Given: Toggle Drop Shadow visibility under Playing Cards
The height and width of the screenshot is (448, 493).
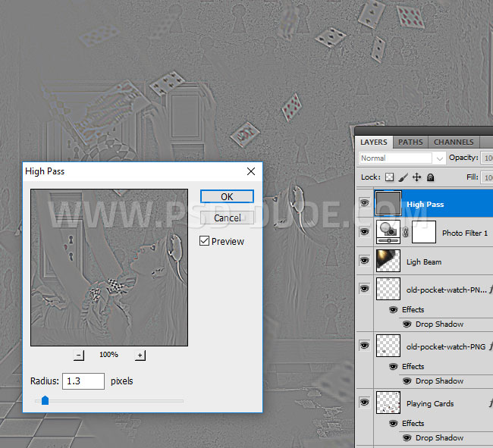Looking at the screenshot, I should (x=407, y=437).
